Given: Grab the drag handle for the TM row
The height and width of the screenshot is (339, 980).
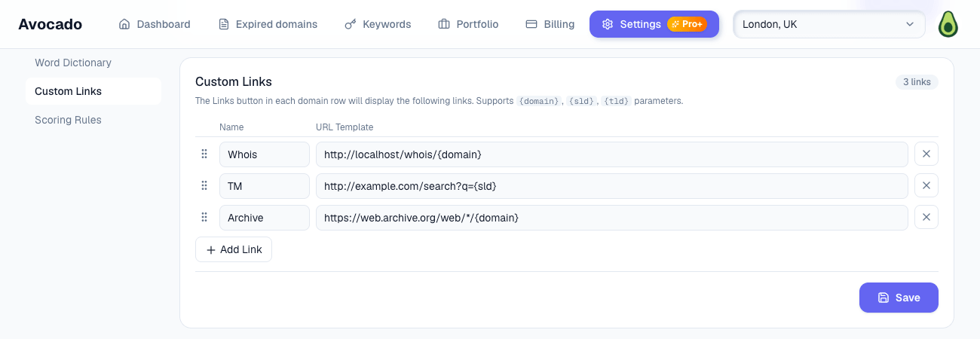Looking at the screenshot, I should tap(204, 185).
